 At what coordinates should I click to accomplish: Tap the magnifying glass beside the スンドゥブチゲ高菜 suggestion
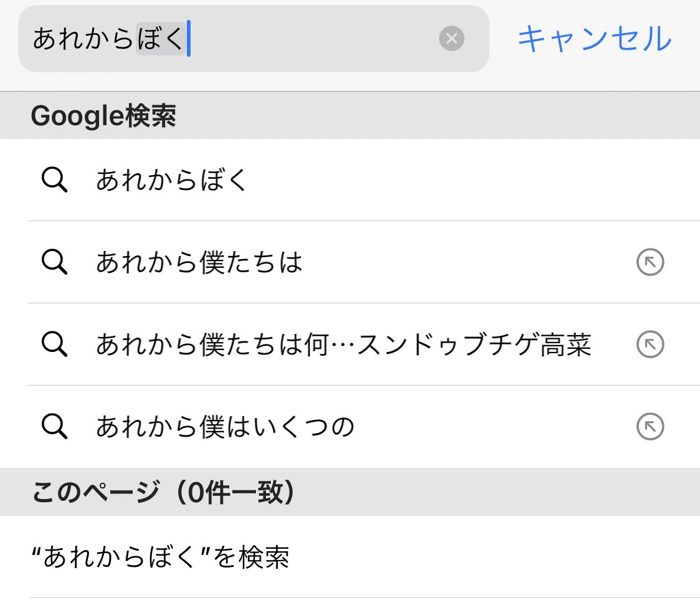[x=55, y=344]
